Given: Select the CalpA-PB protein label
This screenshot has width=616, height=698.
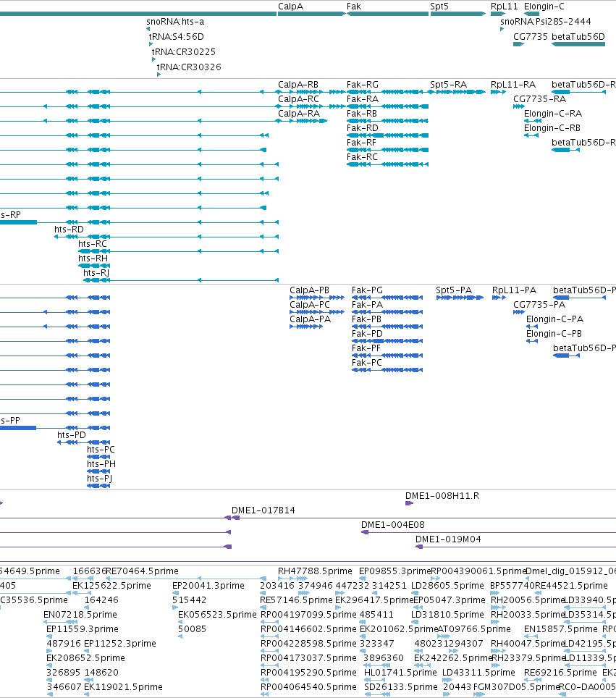Looking at the screenshot, I should pyautogui.click(x=309, y=290).
